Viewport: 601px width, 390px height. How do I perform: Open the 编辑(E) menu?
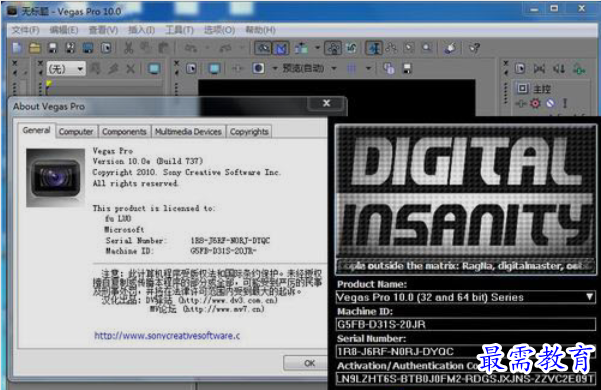coord(64,30)
